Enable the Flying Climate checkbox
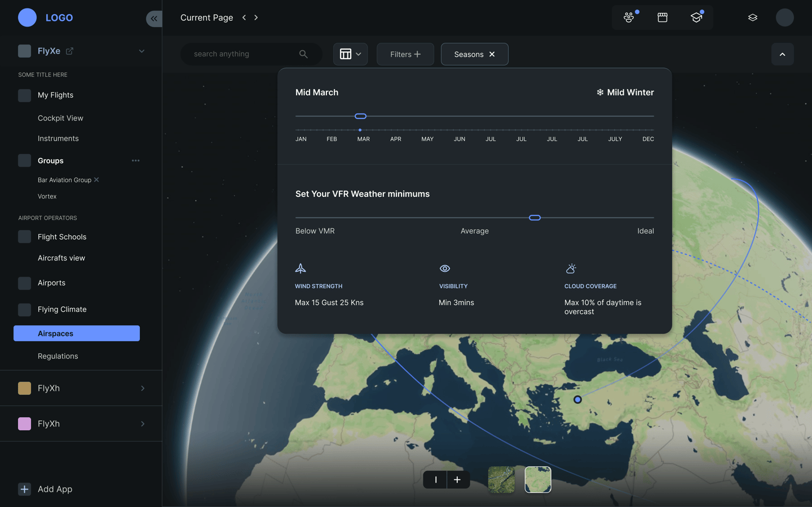This screenshot has height=507, width=812. 24,310
